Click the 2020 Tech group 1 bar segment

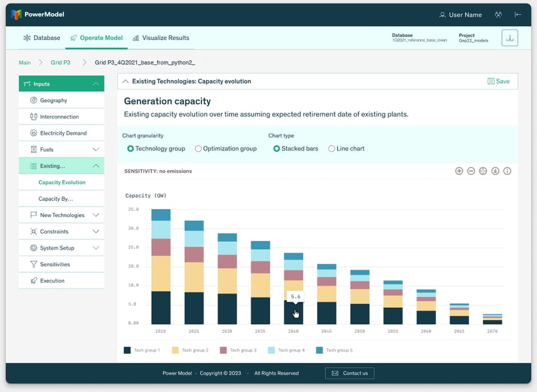pos(161,308)
